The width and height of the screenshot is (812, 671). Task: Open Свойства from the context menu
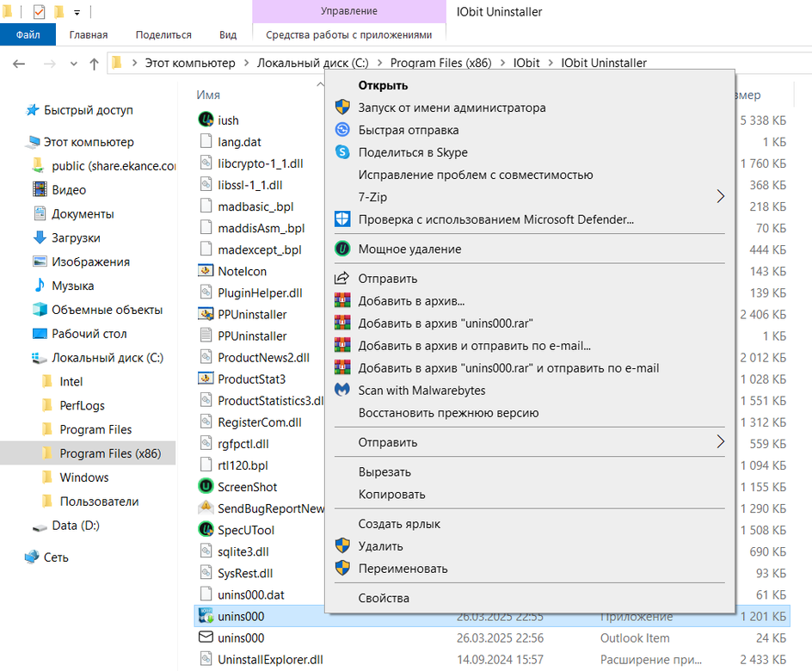529,598
